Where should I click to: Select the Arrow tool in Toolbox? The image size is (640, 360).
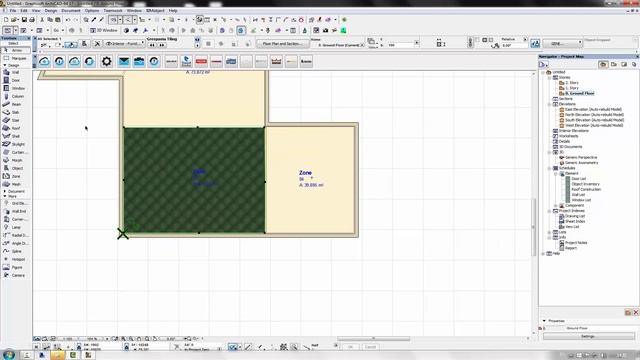point(15,50)
